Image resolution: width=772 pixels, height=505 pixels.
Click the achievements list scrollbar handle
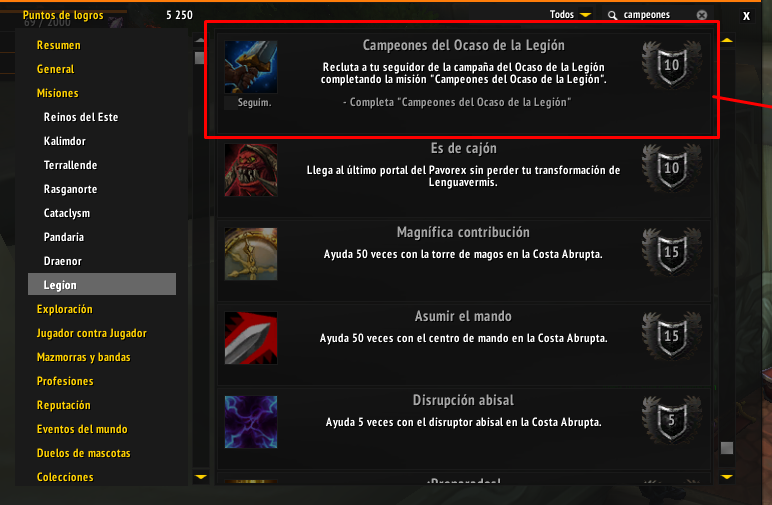click(727, 448)
